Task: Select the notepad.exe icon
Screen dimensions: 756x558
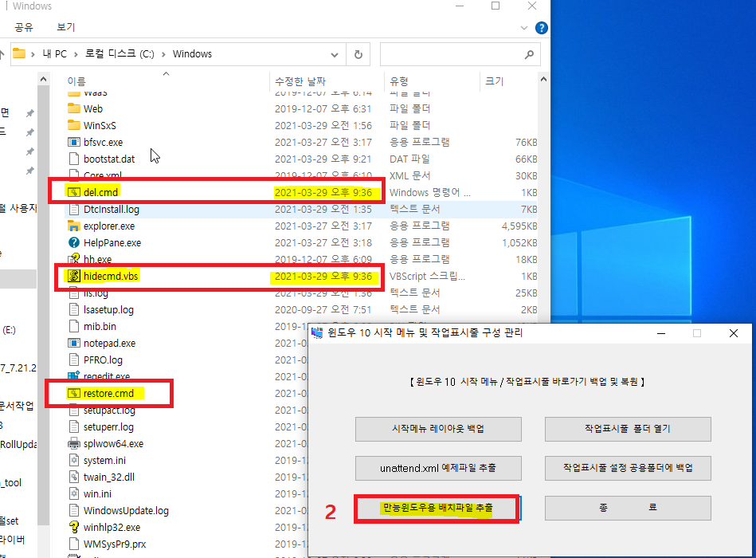Action: 74,343
